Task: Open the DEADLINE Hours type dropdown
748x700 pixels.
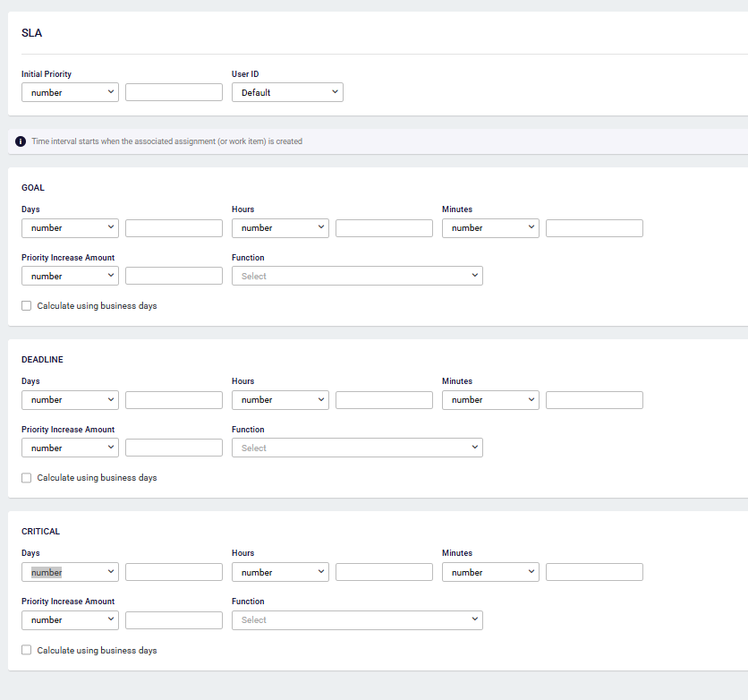Action: (x=281, y=400)
